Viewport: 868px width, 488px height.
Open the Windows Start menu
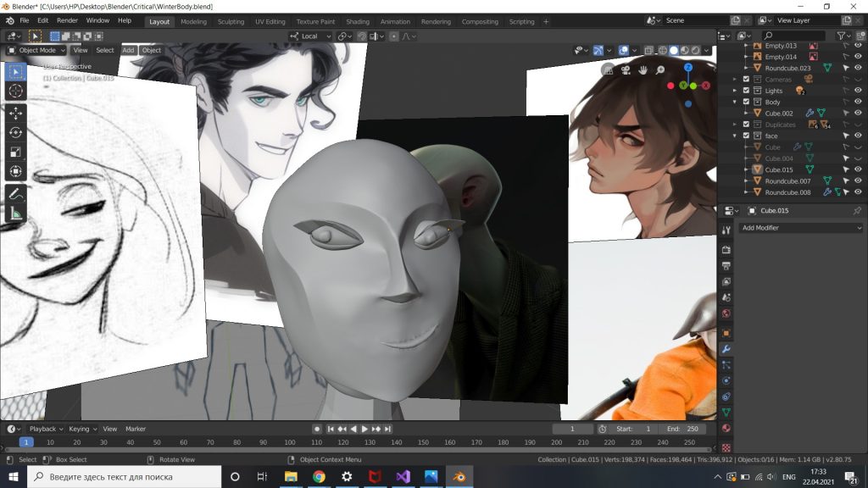point(14,476)
